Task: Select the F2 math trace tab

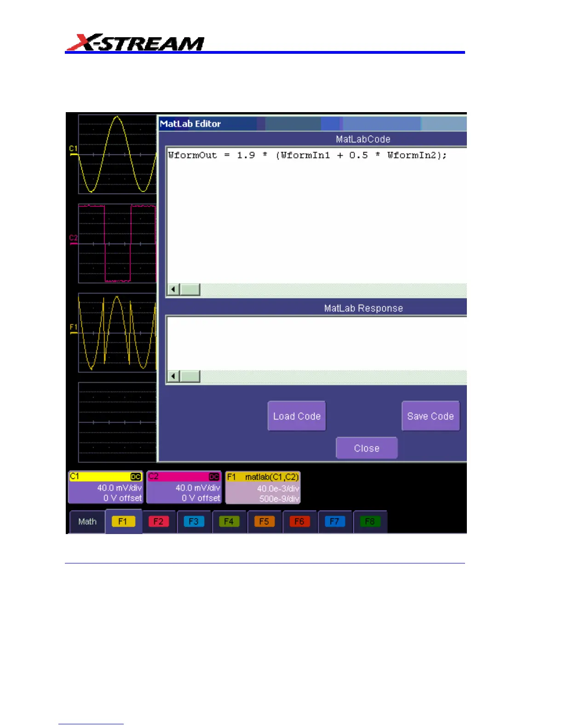Action: [159, 522]
